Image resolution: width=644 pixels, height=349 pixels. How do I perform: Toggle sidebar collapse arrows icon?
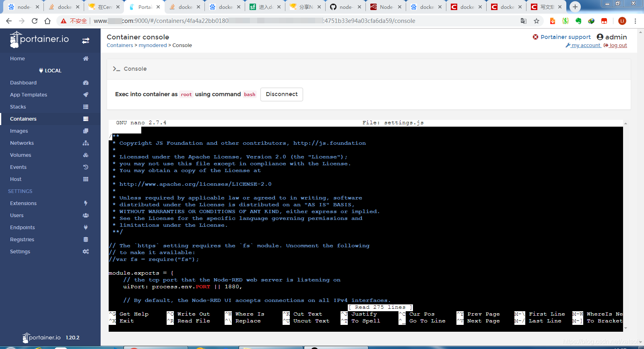pyautogui.click(x=86, y=41)
